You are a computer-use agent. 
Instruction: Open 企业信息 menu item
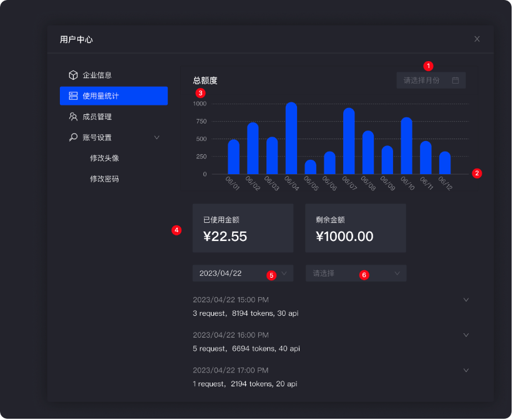click(x=97, y=75)
